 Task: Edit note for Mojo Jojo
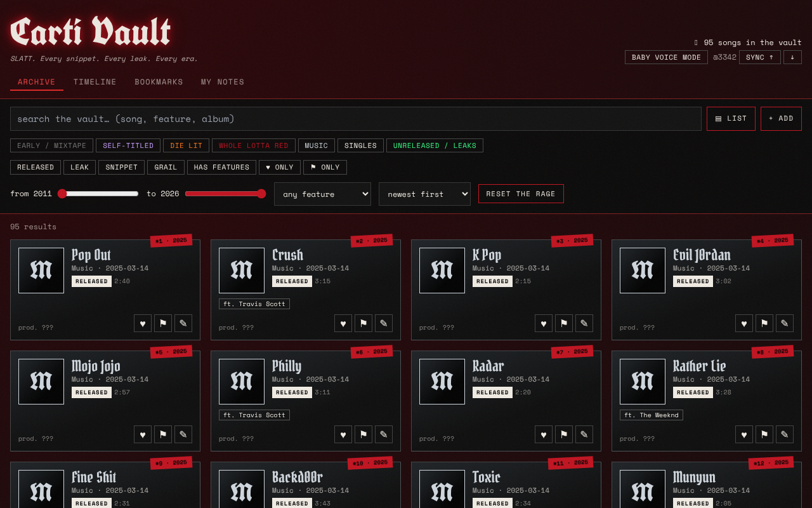tap(183, 434)
